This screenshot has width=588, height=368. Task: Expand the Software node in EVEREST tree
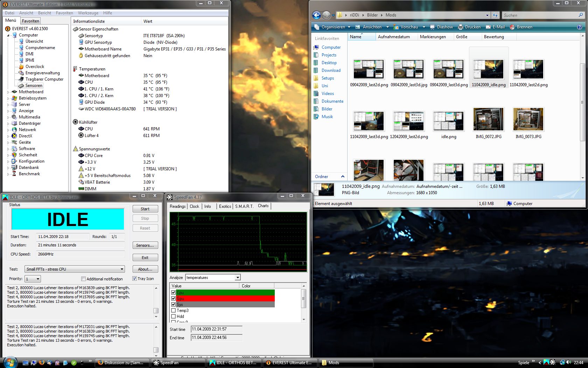(x=8, y=149)
